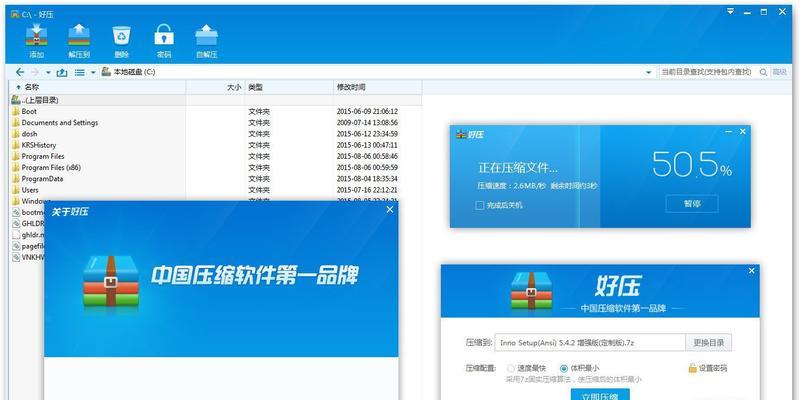The width and height of the screenshot is (801, 400).
Task: Sort by the 大小 column header
Action: tap(216, 87)
